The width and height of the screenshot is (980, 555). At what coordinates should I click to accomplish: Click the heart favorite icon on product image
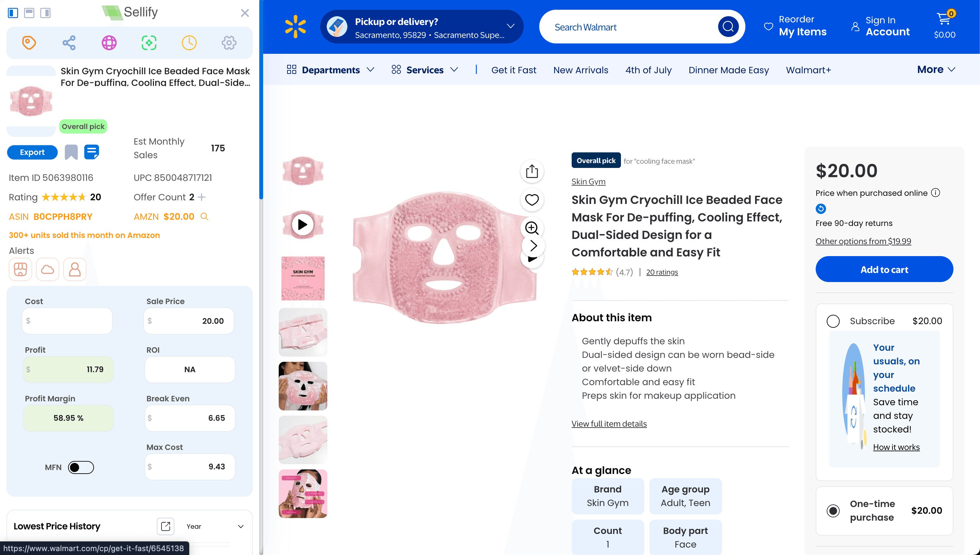point(531,200)
